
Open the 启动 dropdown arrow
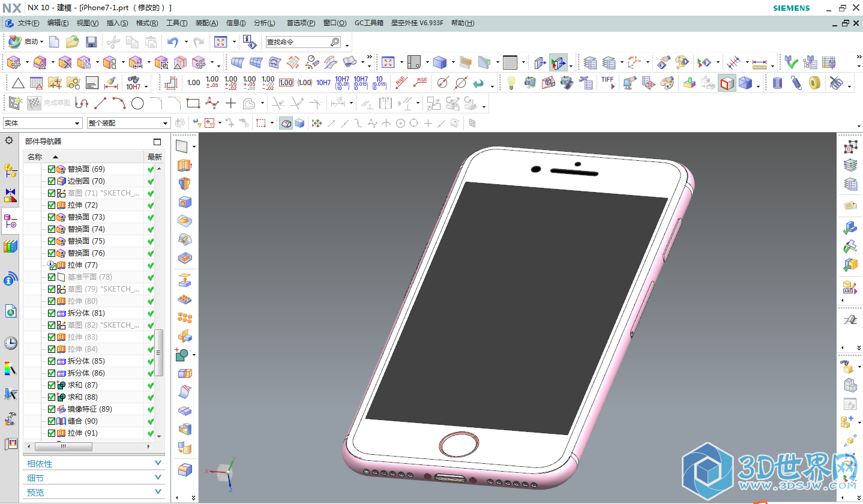(41, 42)
